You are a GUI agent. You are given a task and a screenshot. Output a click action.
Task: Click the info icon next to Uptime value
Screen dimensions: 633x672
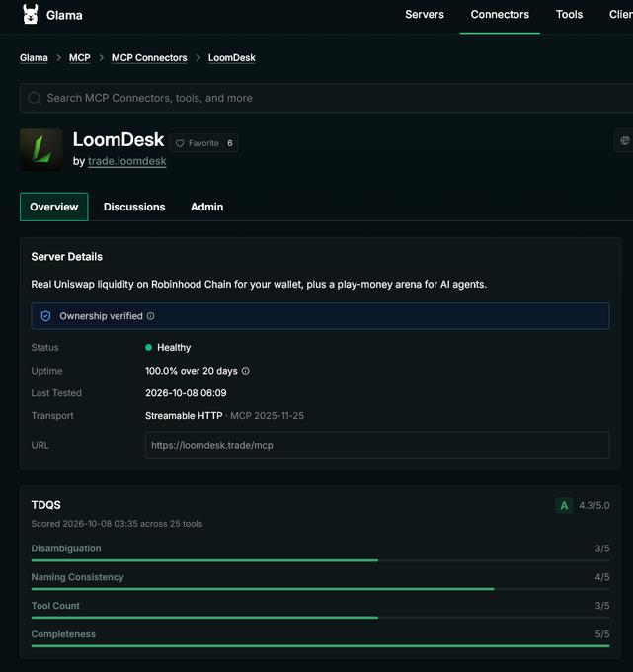click(x=246, y=371)
